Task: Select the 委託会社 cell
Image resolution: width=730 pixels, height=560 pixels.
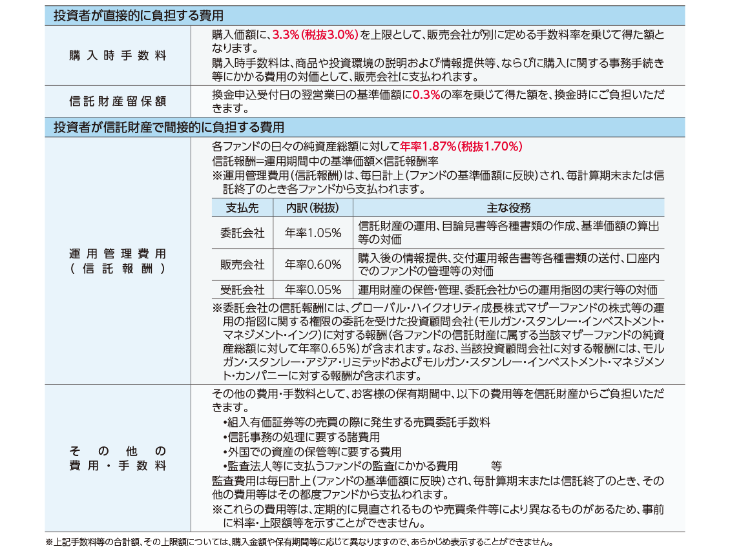Action: point(242,233)
